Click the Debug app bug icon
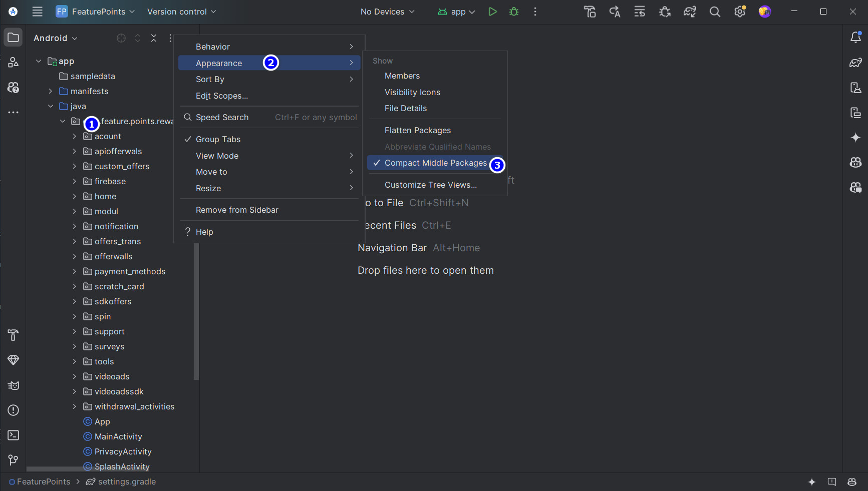The width and height of the screenshot is (868, 491). 514,12
